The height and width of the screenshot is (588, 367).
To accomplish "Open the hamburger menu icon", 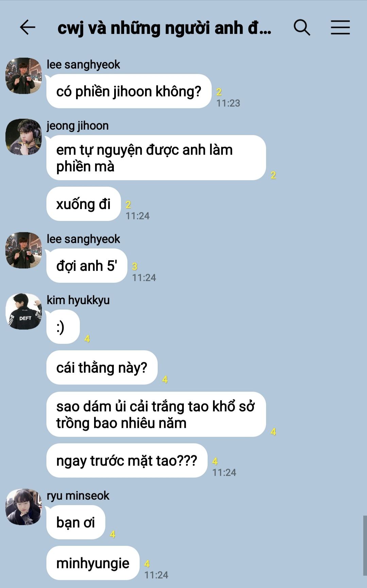I will tap(340, 27).
